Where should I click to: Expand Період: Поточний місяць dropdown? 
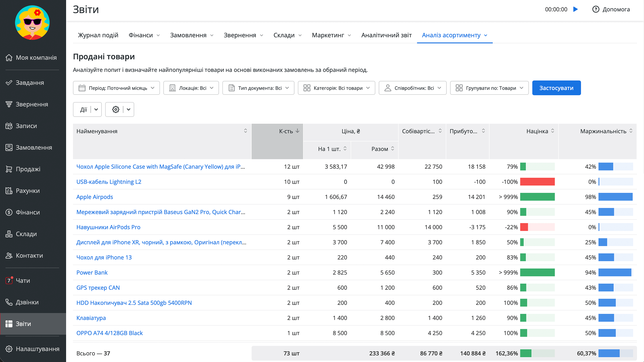pyautogui.click(x=116, y=88)
